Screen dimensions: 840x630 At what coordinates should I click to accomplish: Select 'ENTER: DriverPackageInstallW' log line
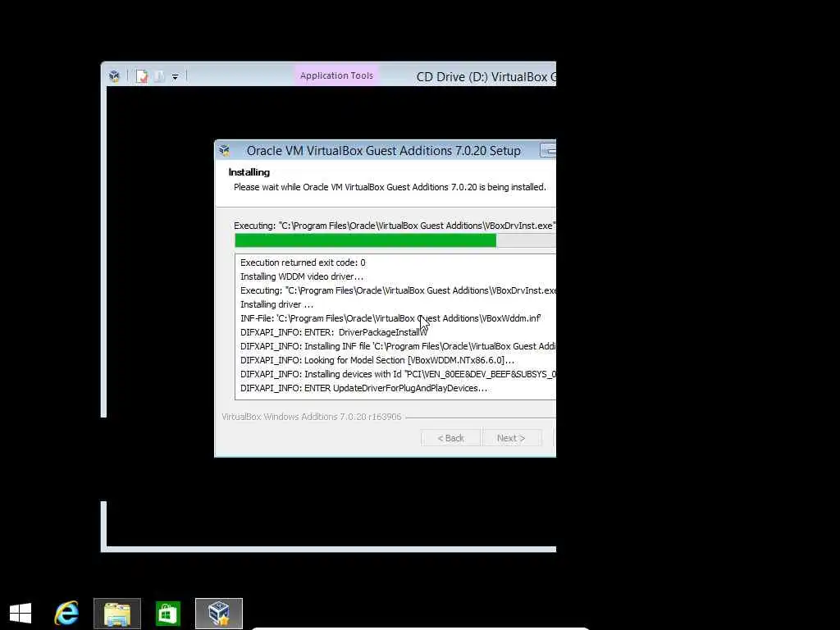tap(334, 332)
